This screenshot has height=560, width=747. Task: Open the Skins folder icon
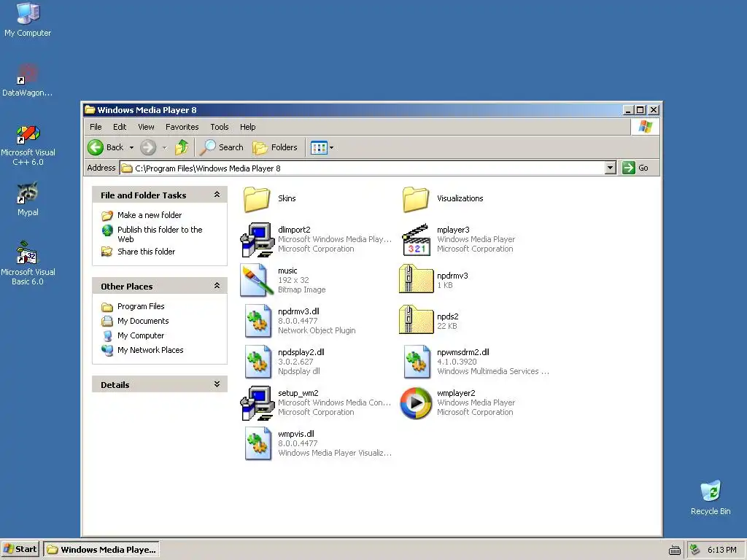pyautogui.click(x=258, y=199)
